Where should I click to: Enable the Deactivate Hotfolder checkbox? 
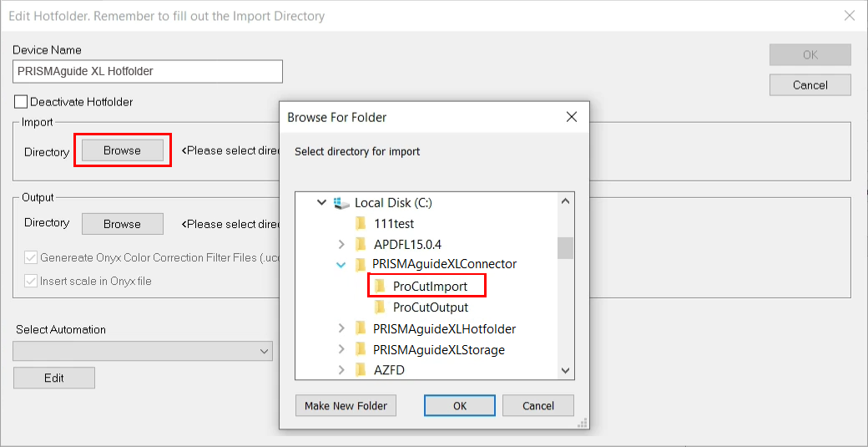21,102
